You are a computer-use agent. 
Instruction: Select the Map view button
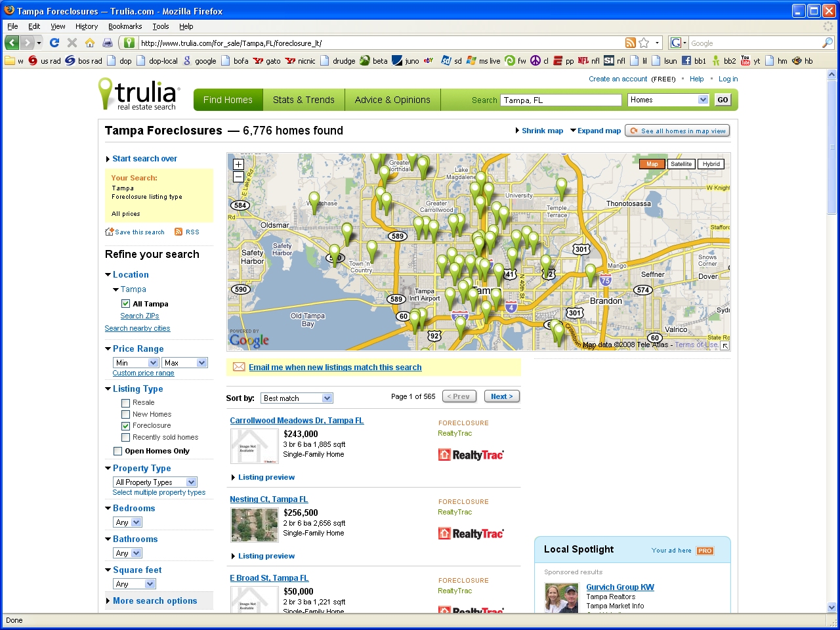click(x=652, y=164)
